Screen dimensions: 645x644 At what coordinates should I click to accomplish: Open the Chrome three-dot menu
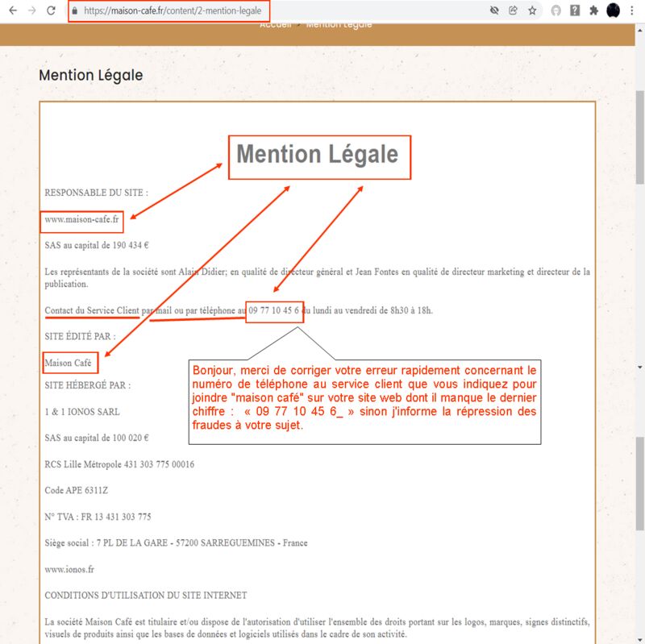coord(632,10)
